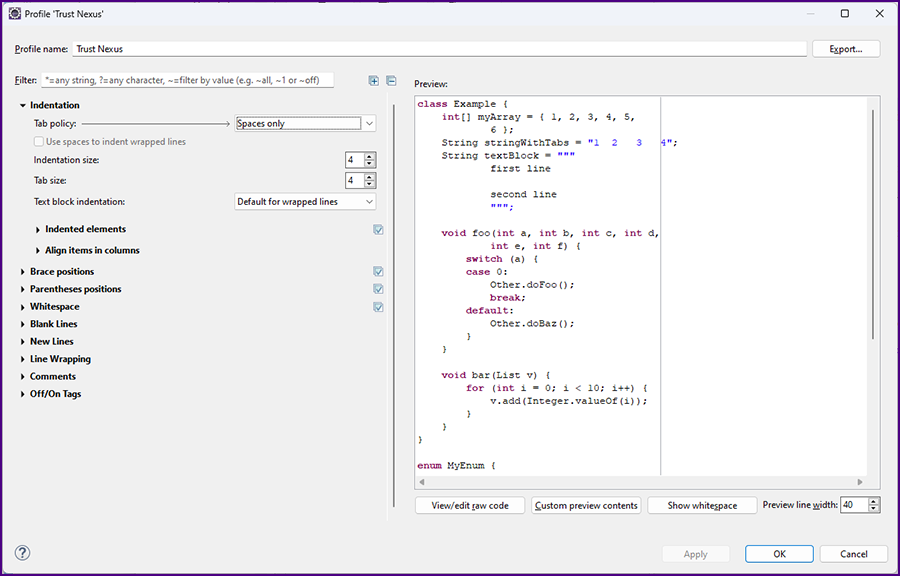
Task: Click the help question mark icon
Action: point(22,553)
